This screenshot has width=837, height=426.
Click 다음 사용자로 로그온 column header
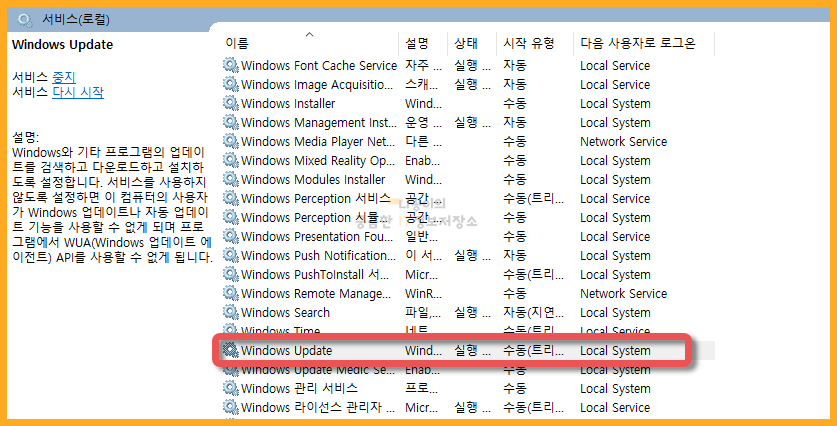[x=638, y=43]
